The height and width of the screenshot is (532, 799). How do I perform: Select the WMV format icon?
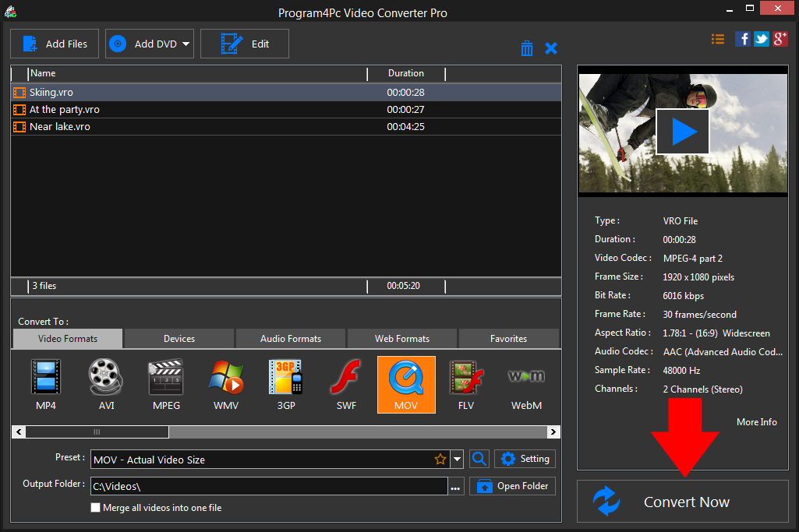pyautogui.click(x=225, y=385)
